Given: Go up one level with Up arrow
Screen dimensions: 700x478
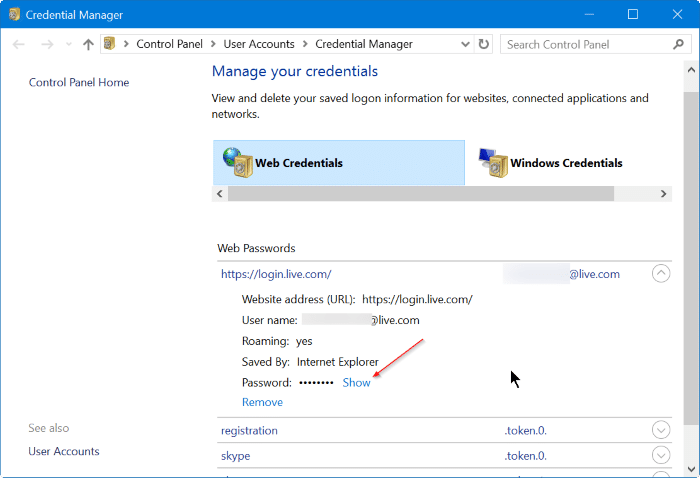Looking at the screenshot, I should (88, 44).
